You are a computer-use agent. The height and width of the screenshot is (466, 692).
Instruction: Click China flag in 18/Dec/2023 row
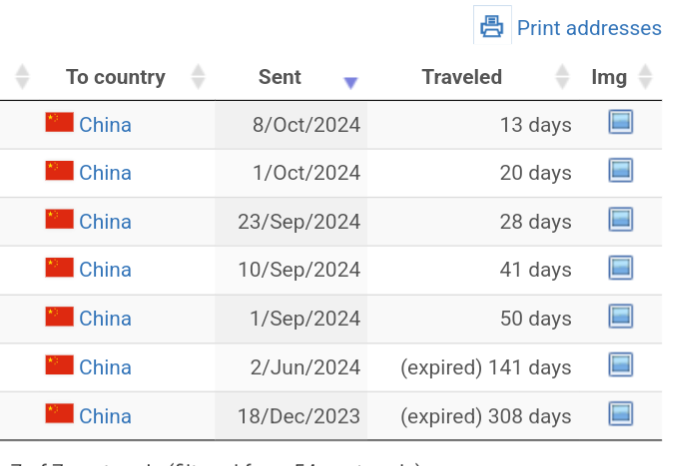[59, 413]
